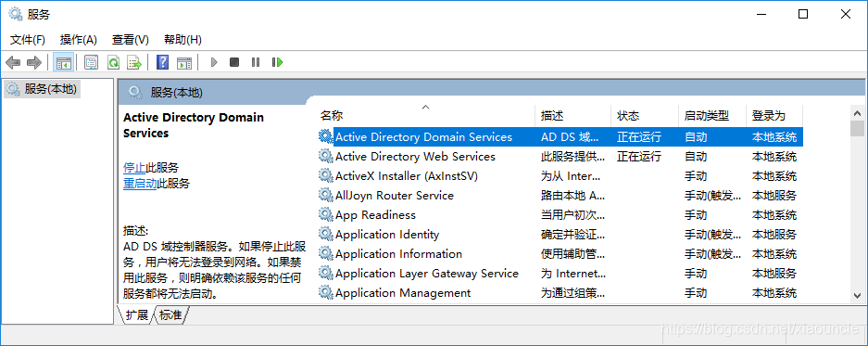Click the Back arrow toolbar icon
This screenshot has height=346, width=868.
click(x=13, y=63)
